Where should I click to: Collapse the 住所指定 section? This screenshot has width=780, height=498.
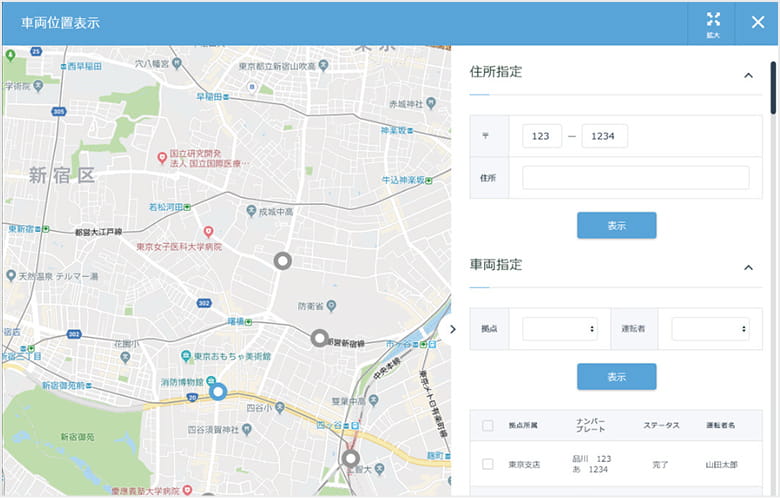pos(748,76)
